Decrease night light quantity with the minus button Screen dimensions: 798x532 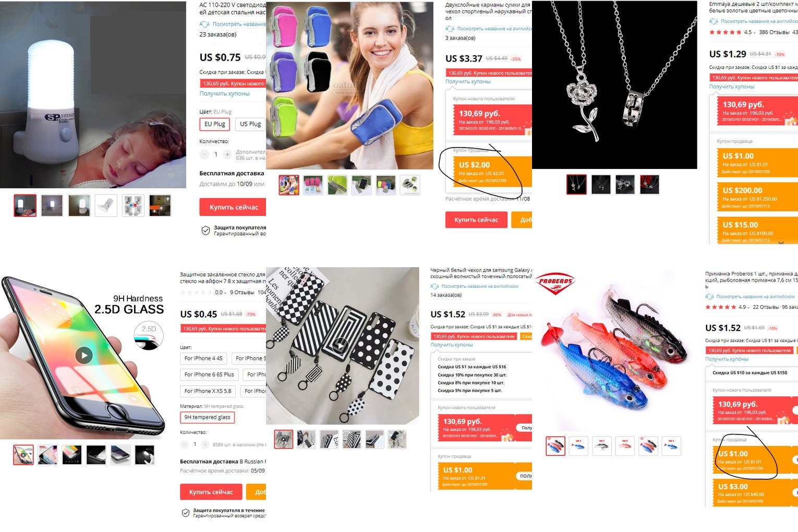click(204, 154)
